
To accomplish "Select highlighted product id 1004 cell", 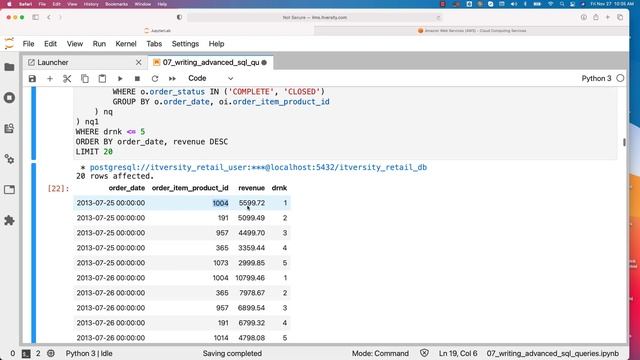I will [x=220, y=203].
